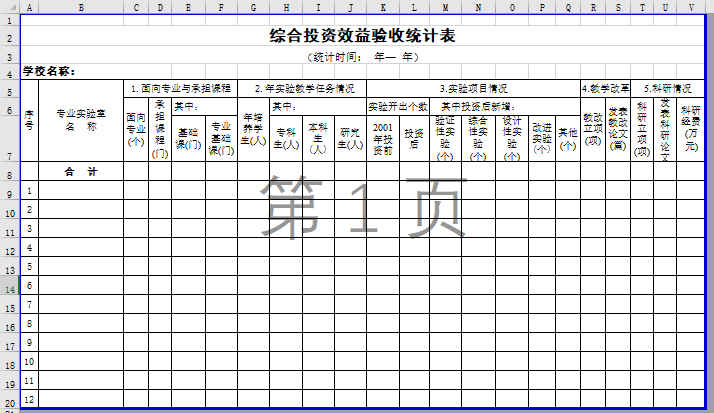This screenshot has height=413, width=714.
Task: Select column B header
Action: [80, 7]
